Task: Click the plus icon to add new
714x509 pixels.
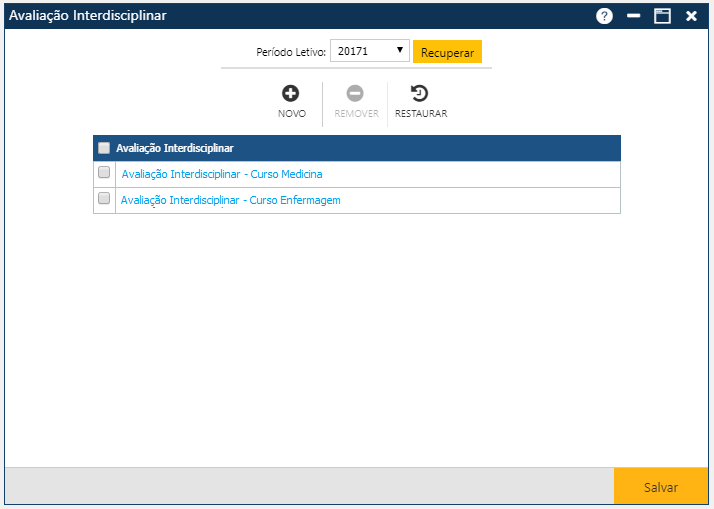Action: [x=291, y=94]
